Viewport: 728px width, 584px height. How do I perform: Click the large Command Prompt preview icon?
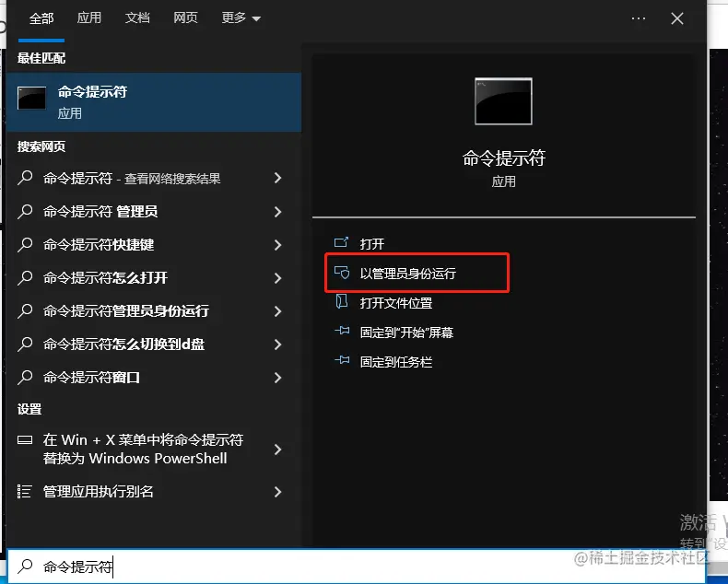pyautogui.click(x=503, y=101)
